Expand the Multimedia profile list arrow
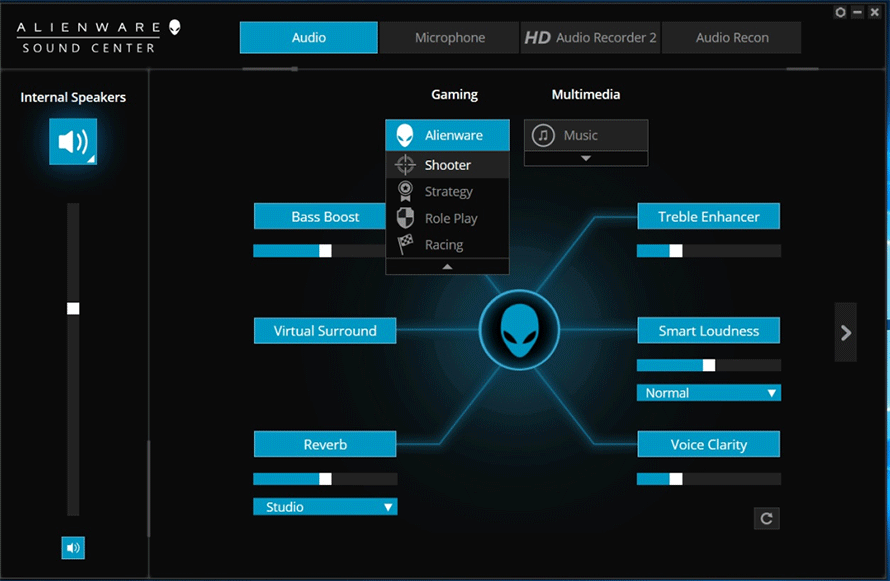 (x=586, y=158)
